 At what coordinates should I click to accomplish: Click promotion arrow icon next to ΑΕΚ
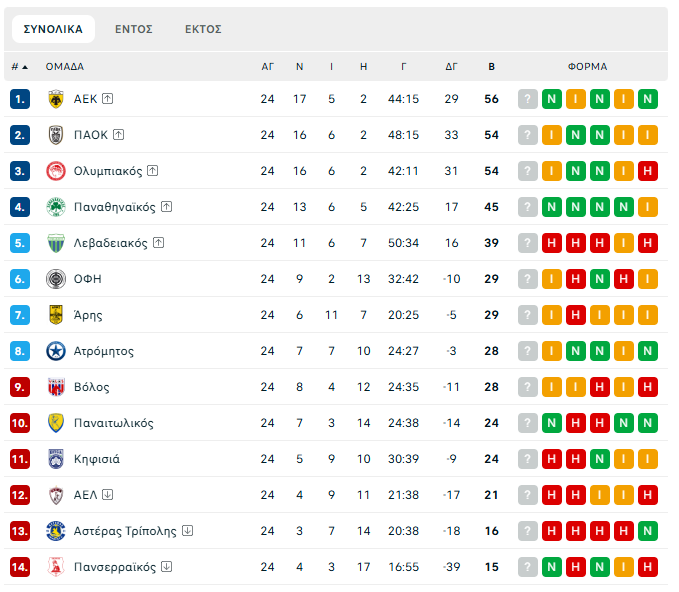(x=108, y=99)
